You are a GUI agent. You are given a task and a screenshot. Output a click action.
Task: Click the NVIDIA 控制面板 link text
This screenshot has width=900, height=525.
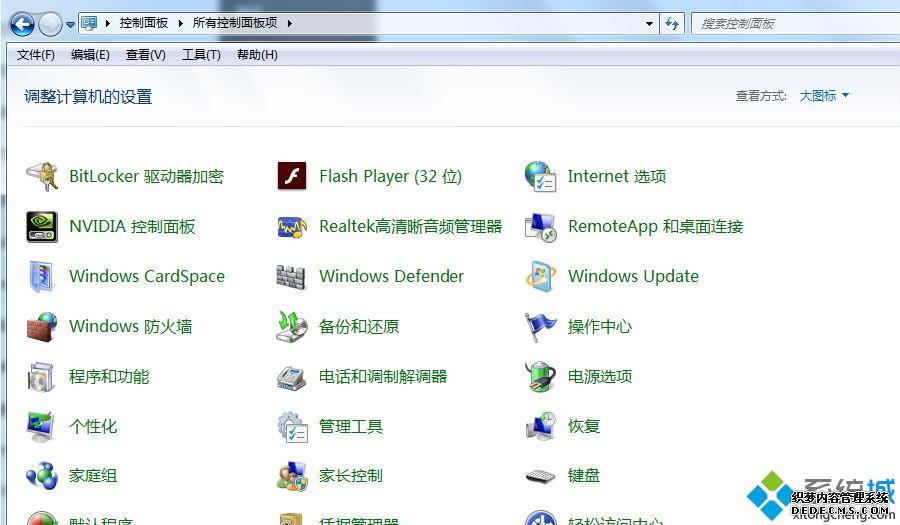pos(132,226)
